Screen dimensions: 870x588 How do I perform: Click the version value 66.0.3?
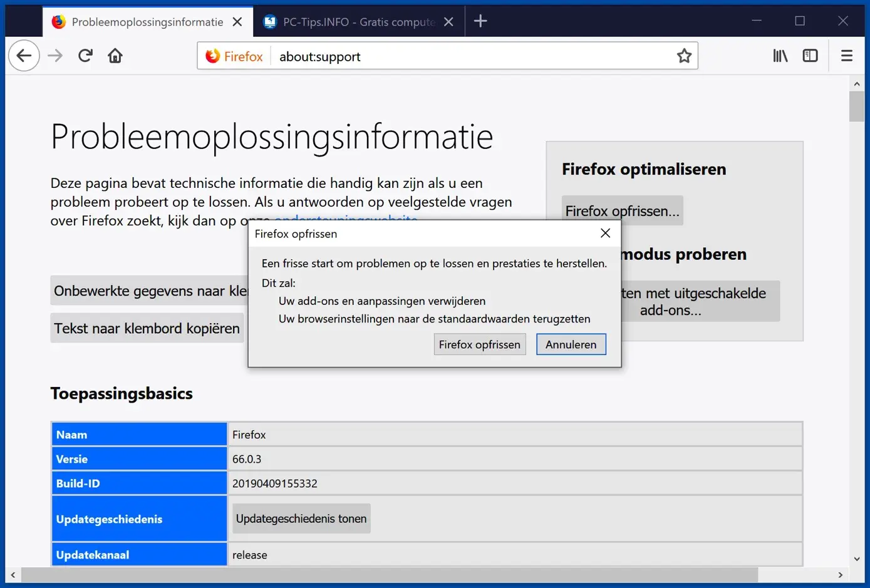click(247, 459)
